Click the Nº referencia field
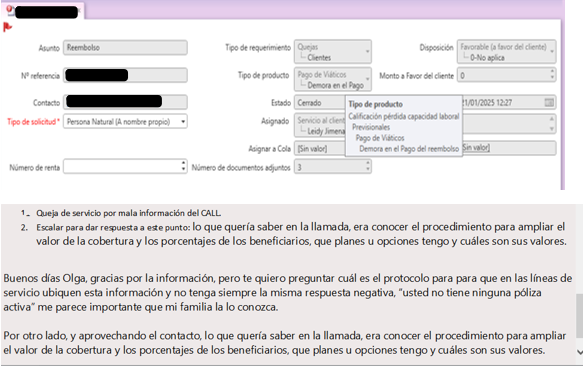 point(125,75)
